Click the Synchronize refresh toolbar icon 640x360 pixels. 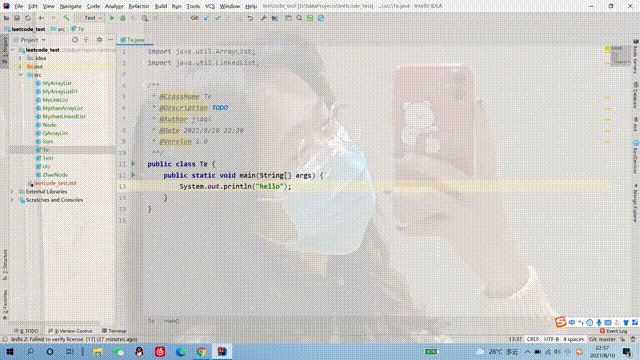point(28,18)
